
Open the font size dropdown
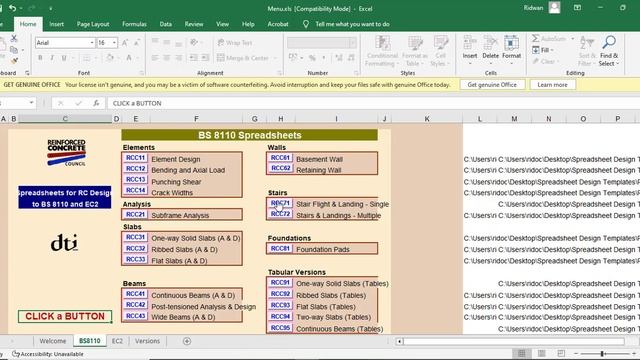(x=114, y=42)
